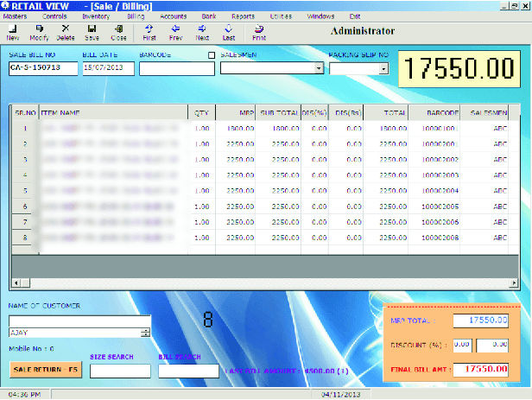The image size is (532, 400).
Task: Click the DIS(%) column header
Action: click(x=314, y=112)
